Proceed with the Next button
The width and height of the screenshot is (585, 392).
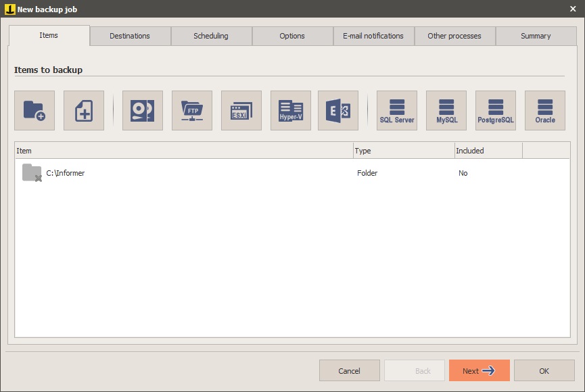click(479, 370)
